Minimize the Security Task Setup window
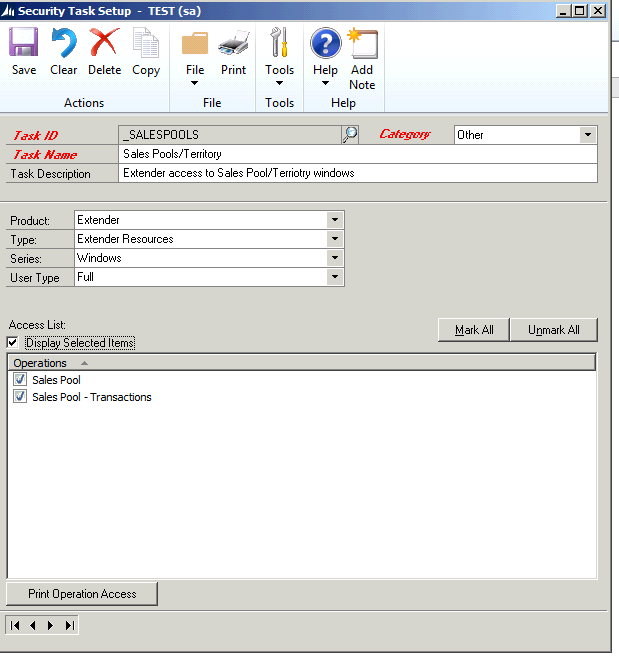Screen dimensions: 619x660 pos(563,11)
